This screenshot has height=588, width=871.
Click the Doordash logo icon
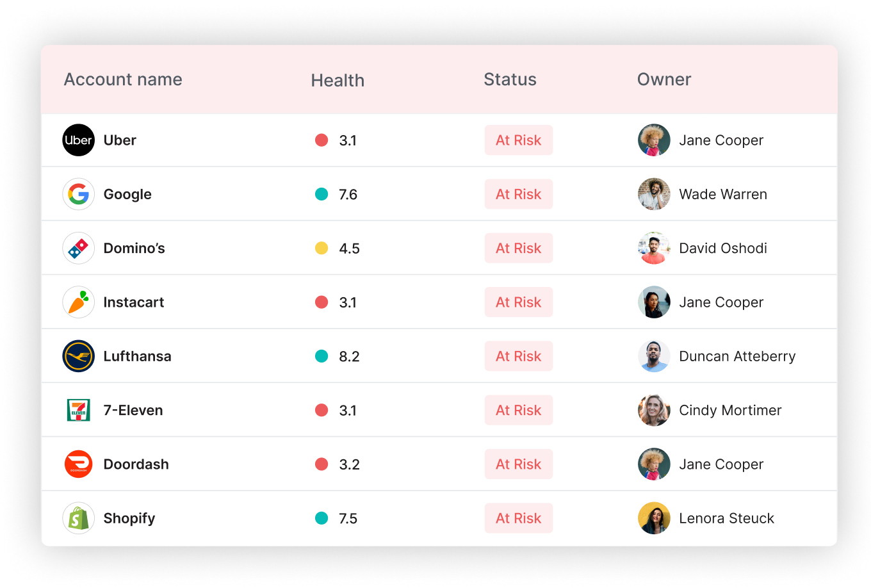tap(78, 464)
